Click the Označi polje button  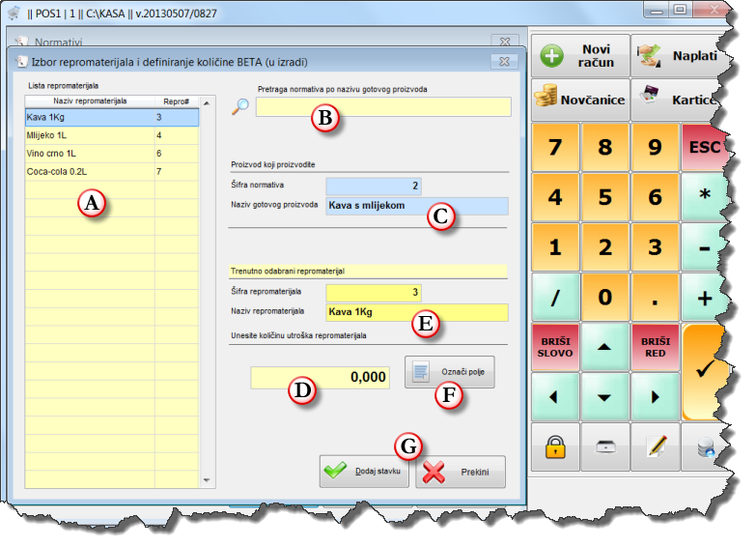pyautogui.click(x=449, y=372)
